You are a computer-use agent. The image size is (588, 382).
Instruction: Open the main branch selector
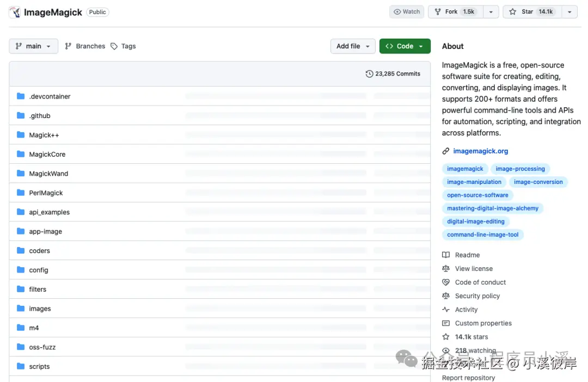tap(33, 46)
